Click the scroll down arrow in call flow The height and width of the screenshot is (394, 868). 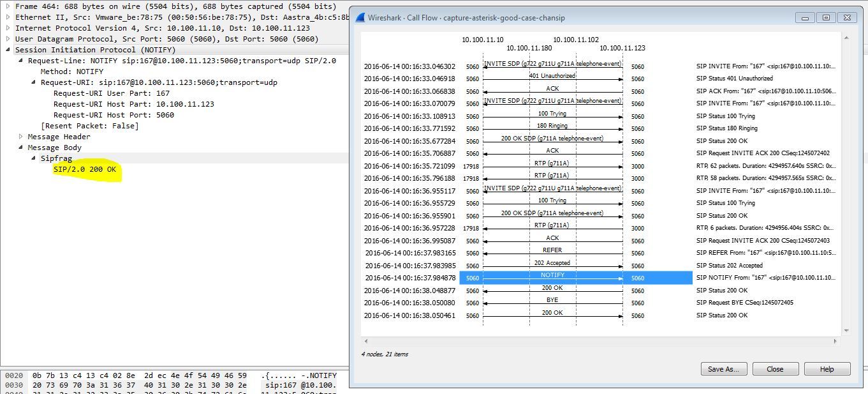pyautogui.click(x=846, y=330)
